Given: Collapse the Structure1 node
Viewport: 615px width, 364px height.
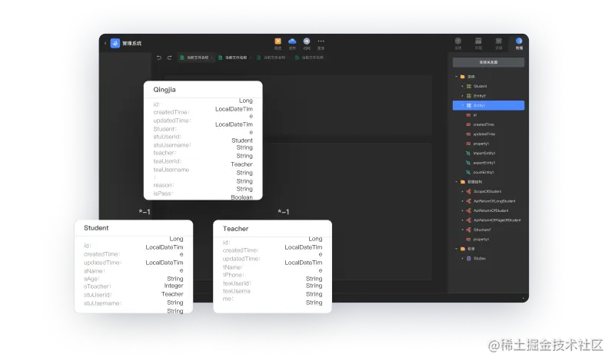Looking at the screenshot, I should point(463,230).
